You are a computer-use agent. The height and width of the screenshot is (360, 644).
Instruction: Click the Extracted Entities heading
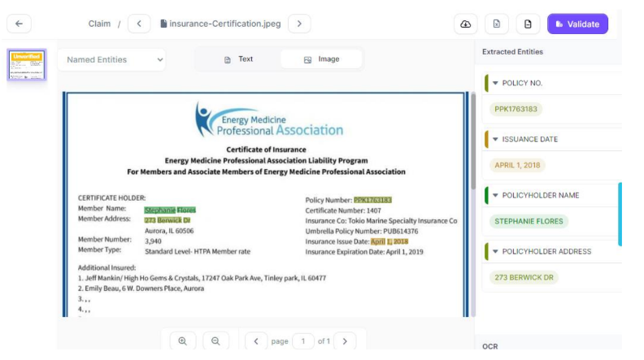click(512, 52)
